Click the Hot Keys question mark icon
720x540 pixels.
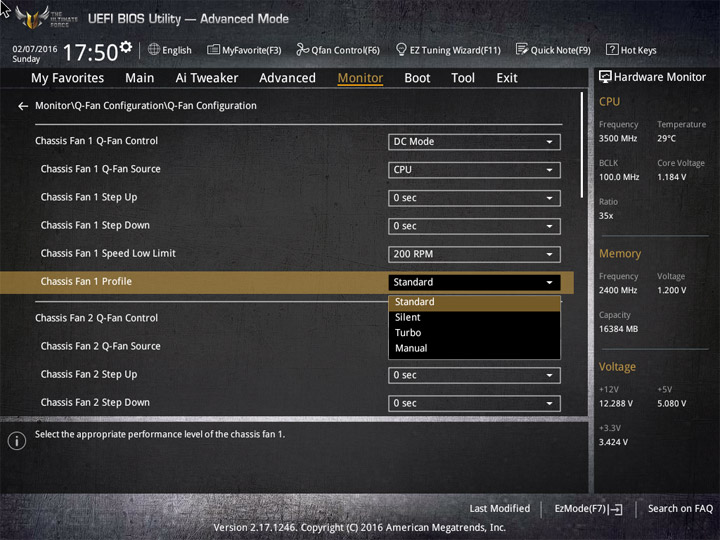[x=612, y=49]
